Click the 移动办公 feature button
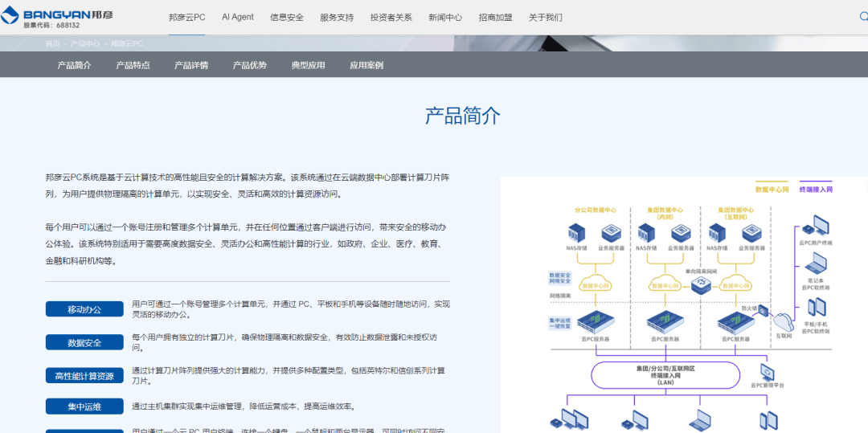 [84, 309]
